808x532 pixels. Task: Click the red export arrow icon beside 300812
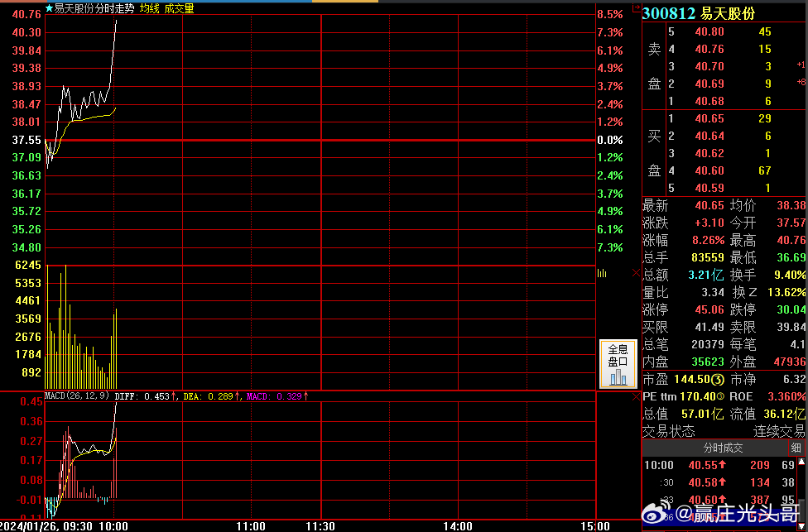tap(636, 8)
